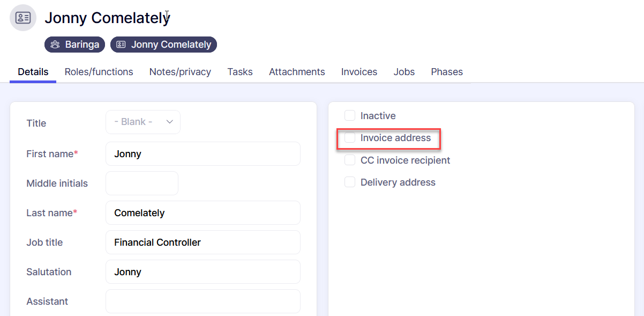Click the contact card icon beside the name
This screenshot has height=316, width=644.
click(x=23, y=18)
